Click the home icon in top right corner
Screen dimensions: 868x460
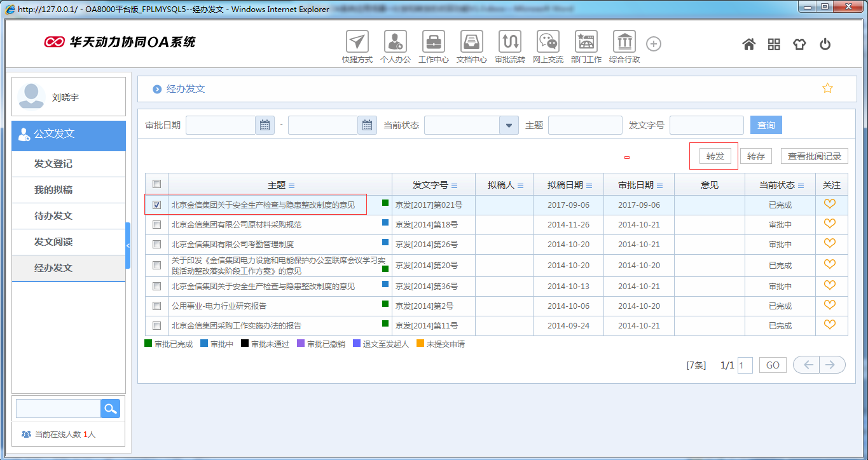(748, 44)
